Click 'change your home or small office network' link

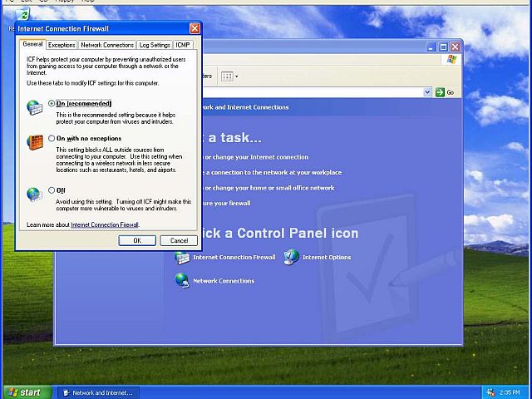(x=269, y=188)
